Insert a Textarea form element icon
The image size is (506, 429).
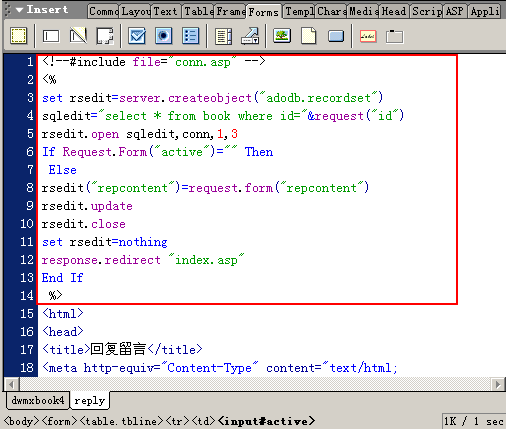105,36
